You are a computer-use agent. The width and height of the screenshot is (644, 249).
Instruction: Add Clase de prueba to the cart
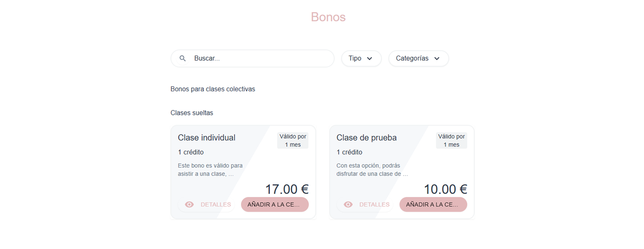(433, 204)
